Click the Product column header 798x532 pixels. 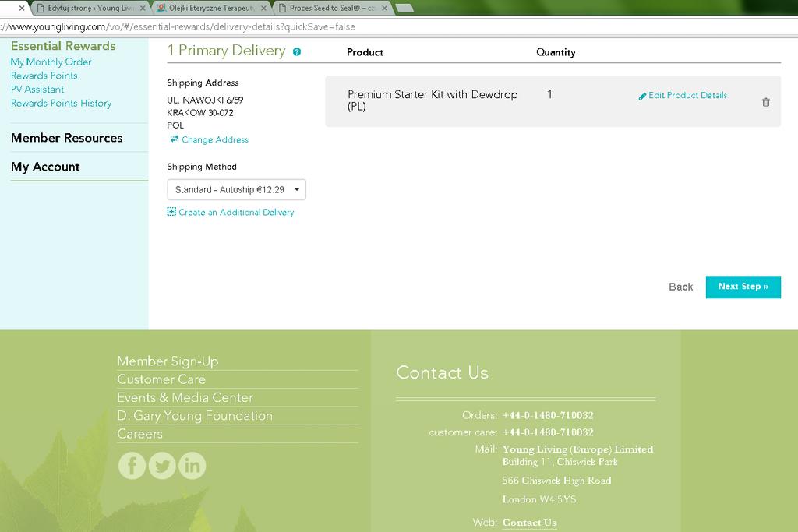pos(365,52)
